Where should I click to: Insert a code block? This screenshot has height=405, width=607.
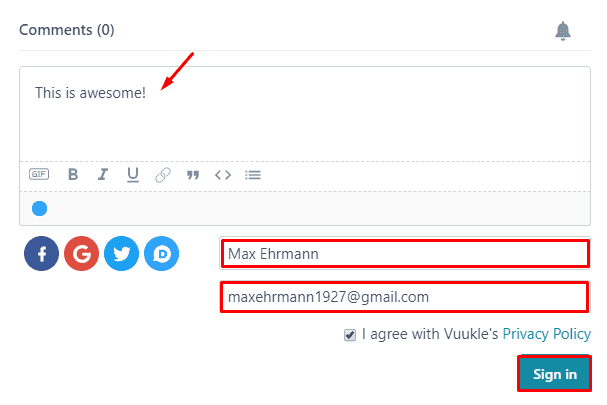click(223, 174)
